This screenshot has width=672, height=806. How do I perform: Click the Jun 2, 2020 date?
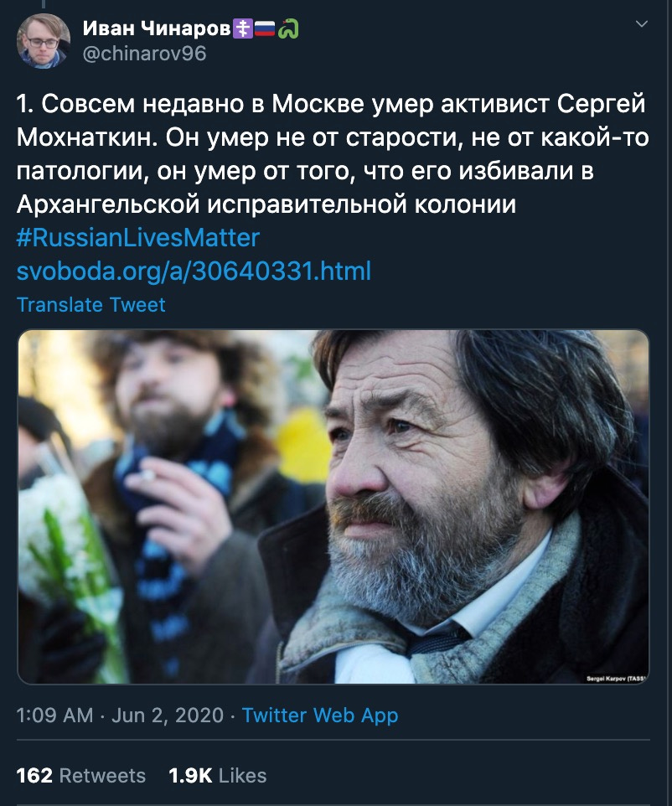tap(168, 715)
